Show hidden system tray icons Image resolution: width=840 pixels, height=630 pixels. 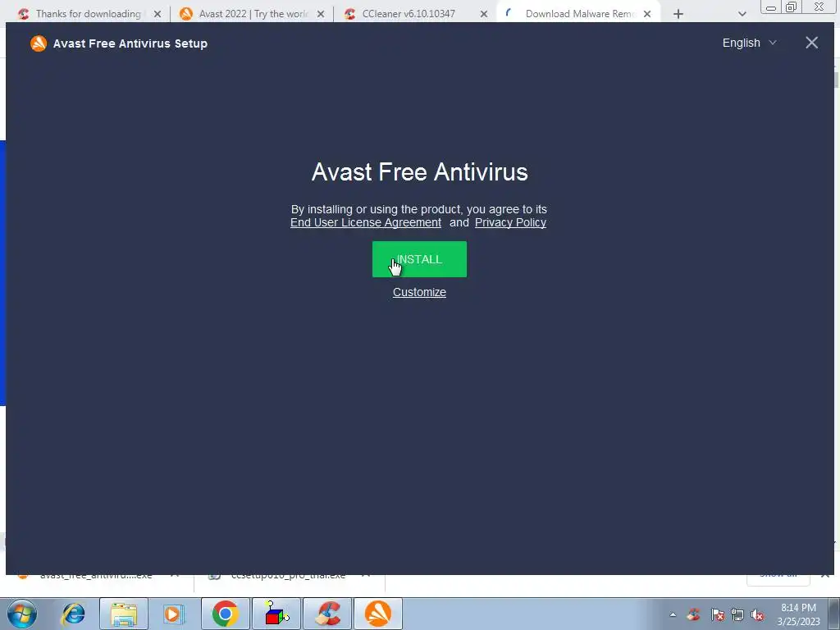673,614
